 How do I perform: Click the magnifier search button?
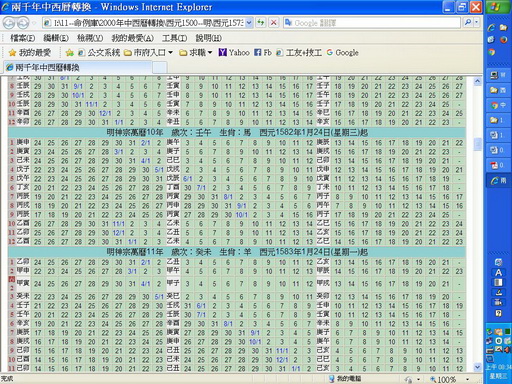(x=468, y=23)
